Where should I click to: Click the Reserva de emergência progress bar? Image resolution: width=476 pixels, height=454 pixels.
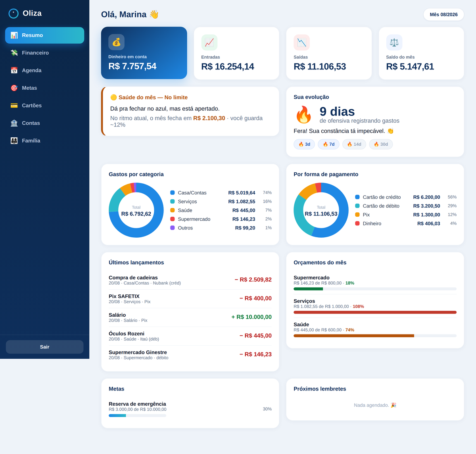tap(137, 416)
